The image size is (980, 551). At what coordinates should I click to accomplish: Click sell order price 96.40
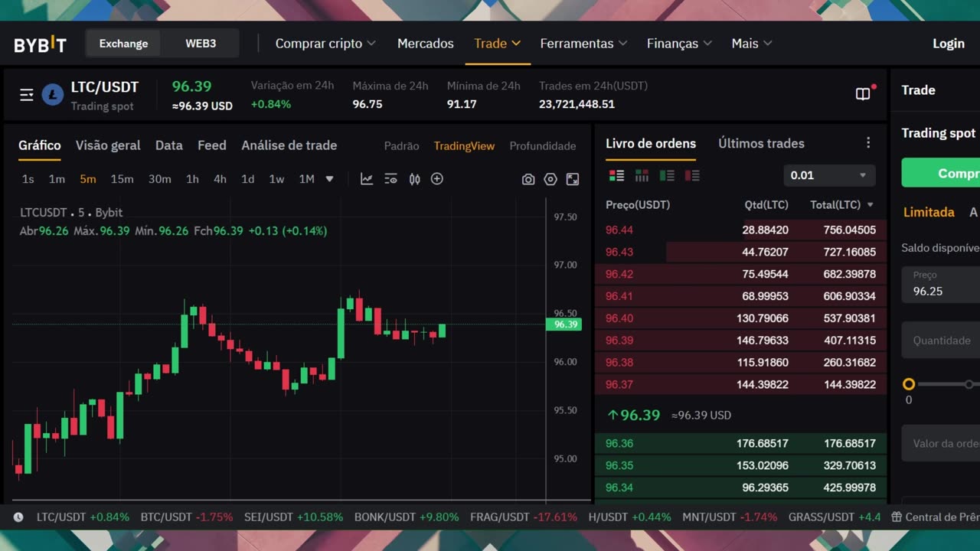(x=619, y=318)
